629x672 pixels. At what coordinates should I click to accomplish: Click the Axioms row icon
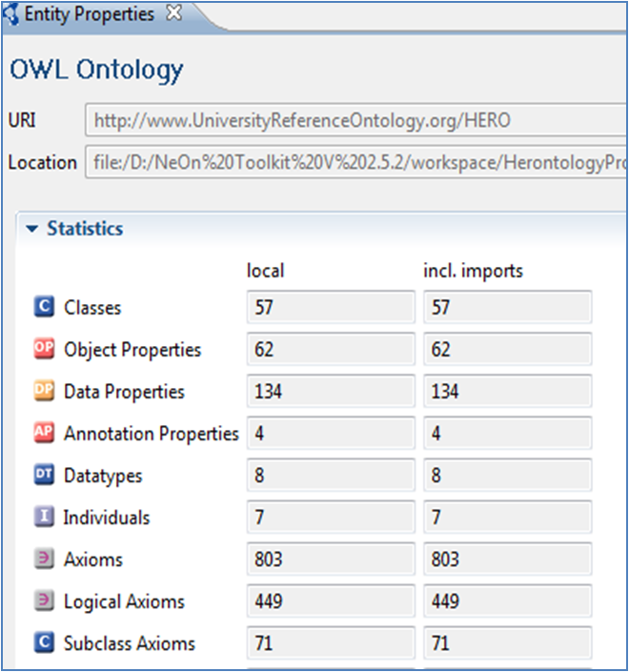(x=44, y=558)
